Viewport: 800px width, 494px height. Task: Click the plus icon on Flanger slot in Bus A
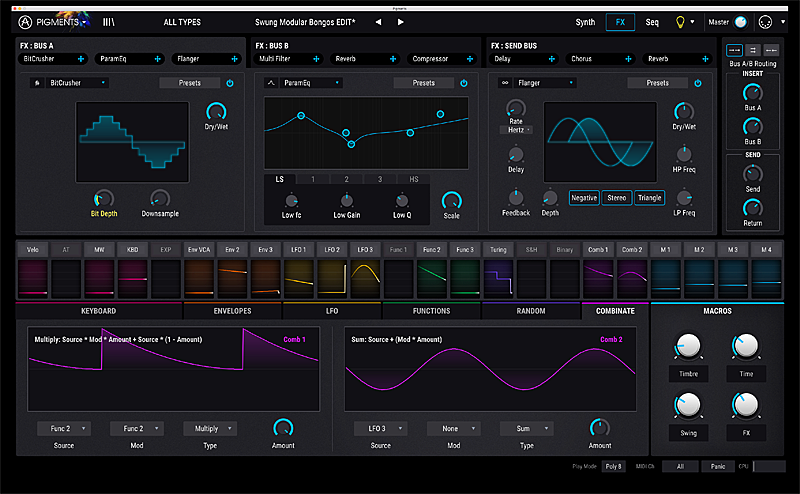235,59
